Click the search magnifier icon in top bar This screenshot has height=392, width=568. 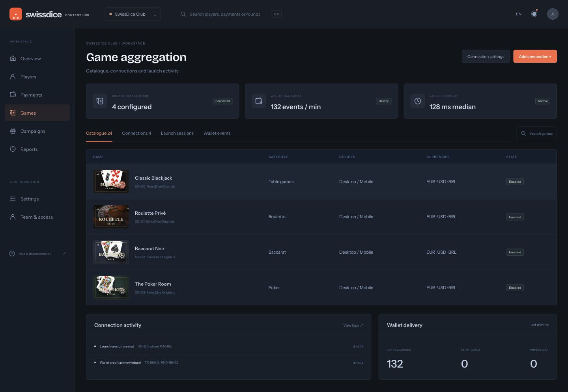pos(183,14)
